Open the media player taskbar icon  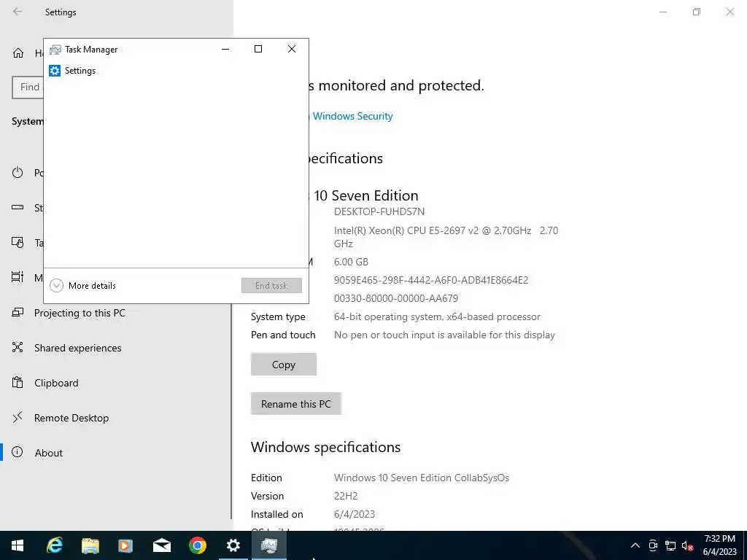tap(125, 545)
